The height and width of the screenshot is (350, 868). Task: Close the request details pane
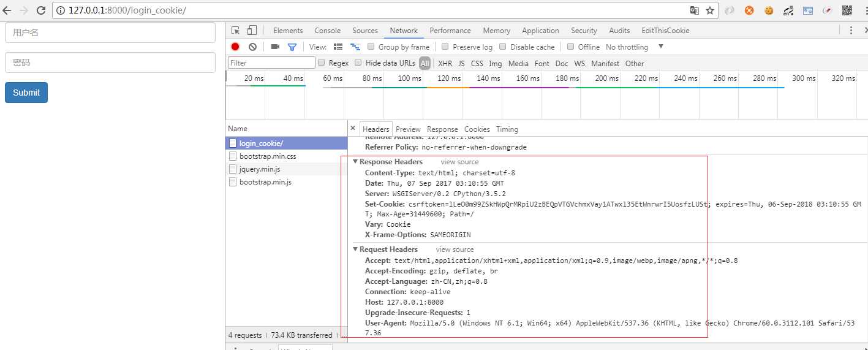(353, 128)
